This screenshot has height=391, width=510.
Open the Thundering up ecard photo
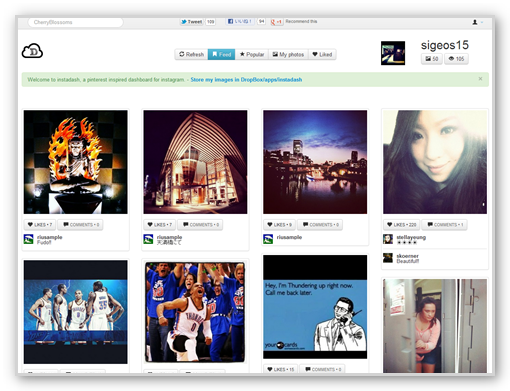315,307
